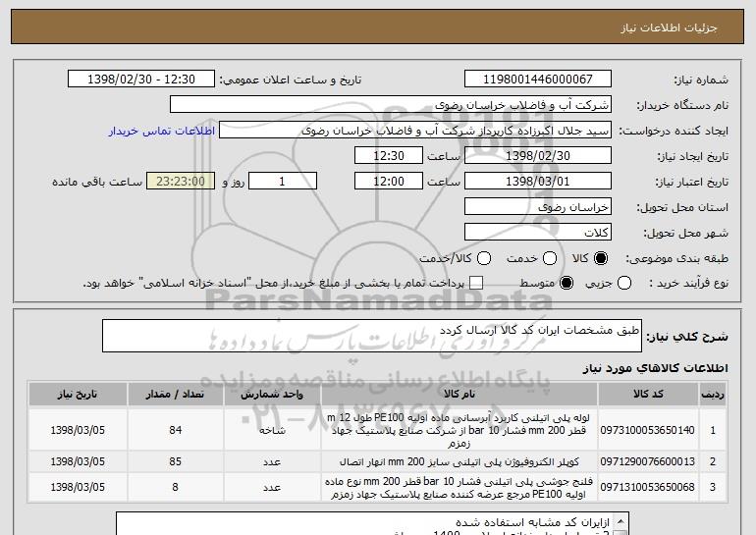This screenshot has height=535, width=756.
Task: Click the remaining days field showing 1
Action: pyautogui.click(x=283, y=182)
